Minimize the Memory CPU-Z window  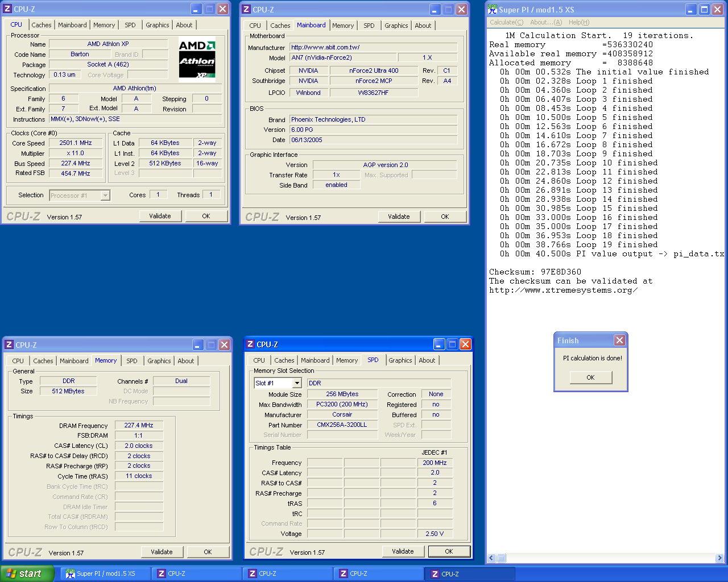pos(197,345)
